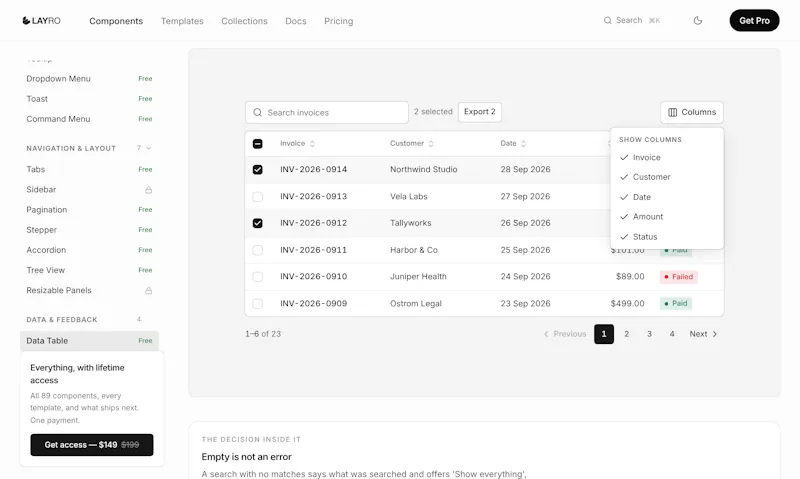Uncheck row INV-2026-0914
This screenshot has width=800, height=479.
coord(258,169)
